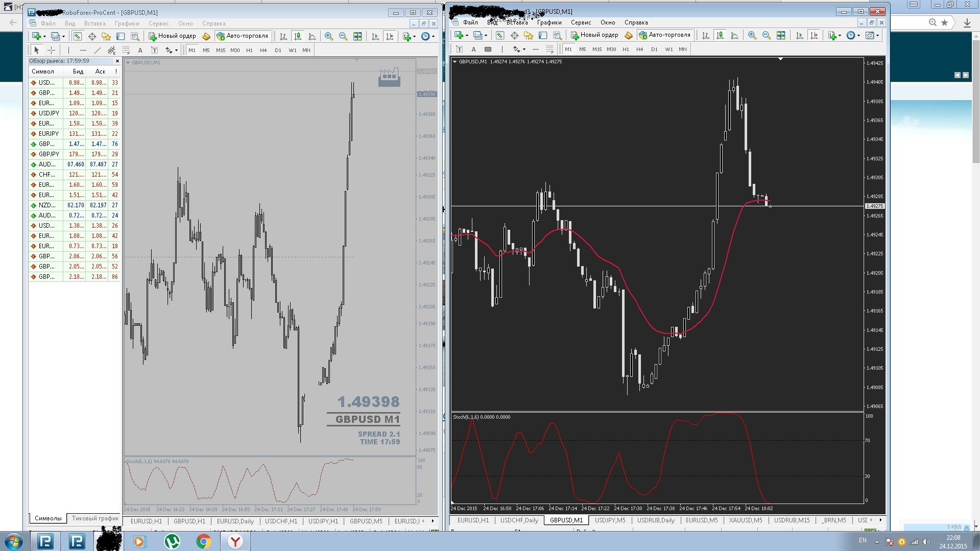The width and height of the screenshot is (980, 551).
Task: Switch to USDRUB,Daily tab in right terminal
Action: (656, 520)
